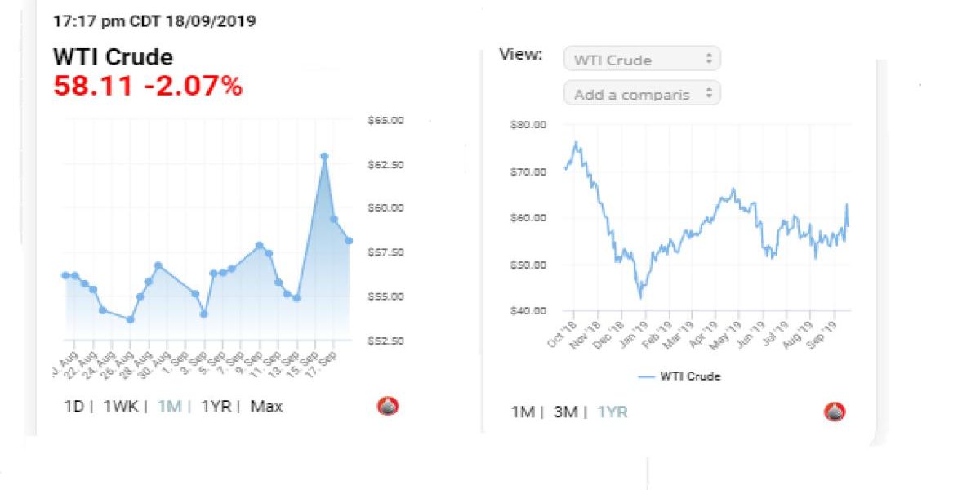Show Max range on left chart
The image size is (980, 490).
(x=266, y=406)
